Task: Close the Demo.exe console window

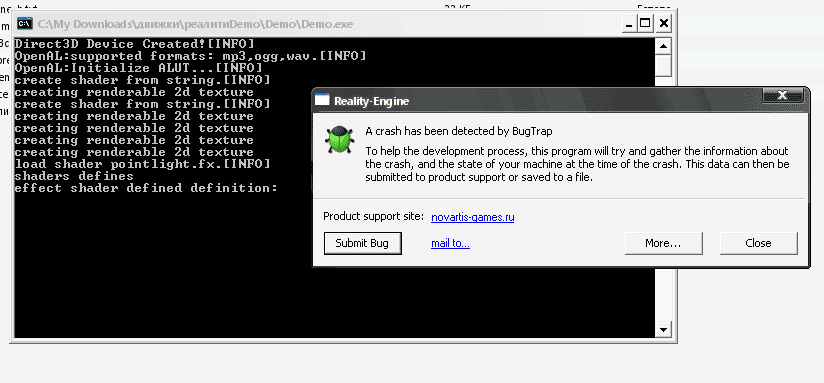Action: coord(664,24)
